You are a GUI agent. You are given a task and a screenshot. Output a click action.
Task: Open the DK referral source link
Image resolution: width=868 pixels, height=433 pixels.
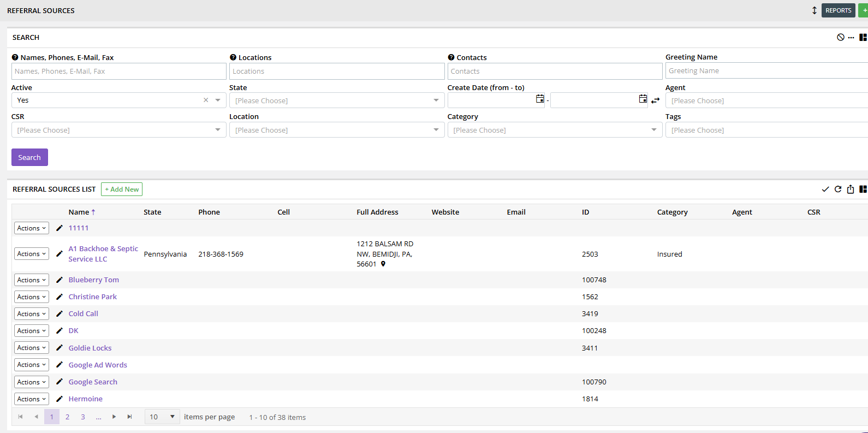tap(74, 330)
